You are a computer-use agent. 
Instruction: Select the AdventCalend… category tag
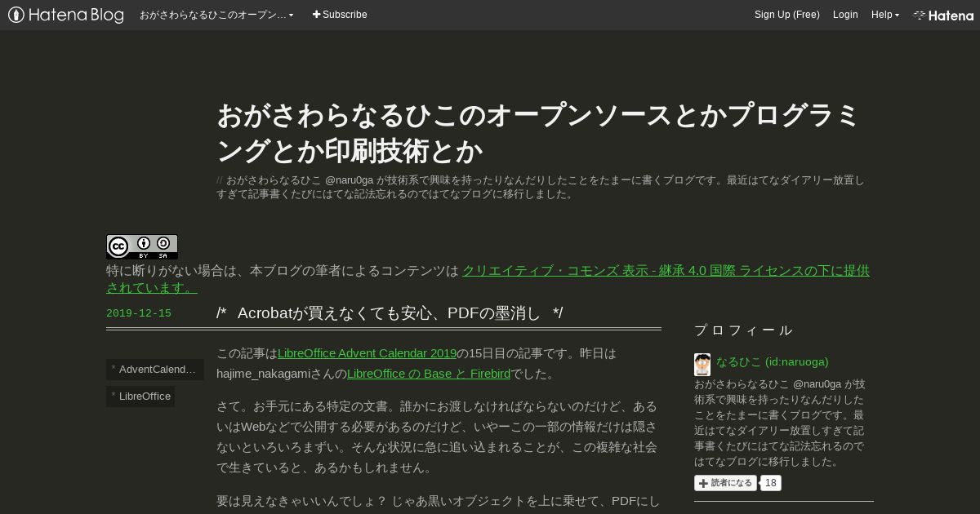pos(155,370)
